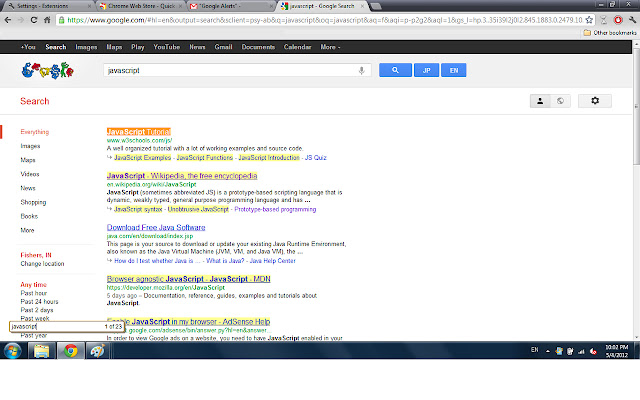Hide personal results with globe toggle
Viewport: 640px width, 400px height.
tap(560, 101)
